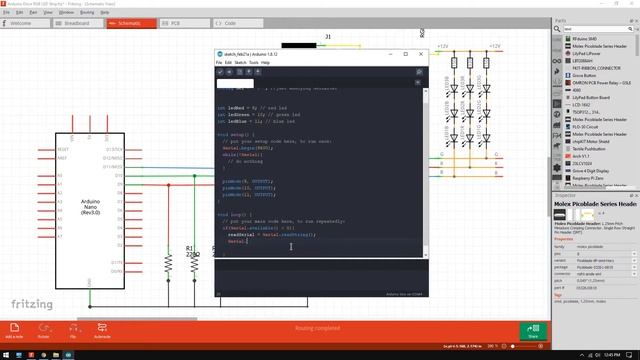The height and width of the screenshot is (360, 640).
Task: Click the Save sketch icon in Arduino IDE
Action: (258, 72)
